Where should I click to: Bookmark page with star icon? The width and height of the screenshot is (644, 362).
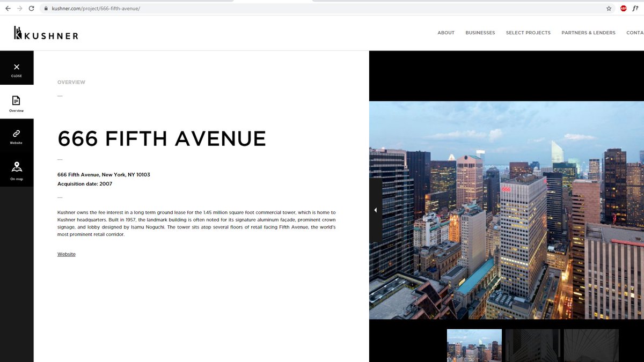(609, 9)
